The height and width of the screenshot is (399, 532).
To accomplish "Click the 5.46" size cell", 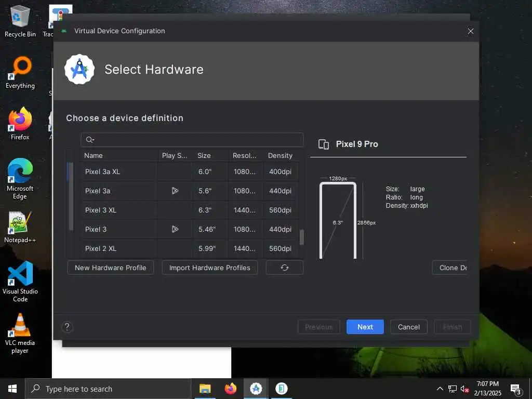I will (x=207, y=229).
